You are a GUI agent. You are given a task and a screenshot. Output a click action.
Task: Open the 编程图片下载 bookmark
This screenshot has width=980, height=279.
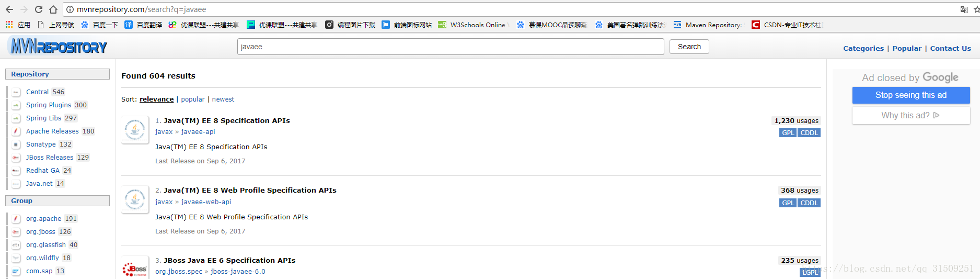point(350,25)
